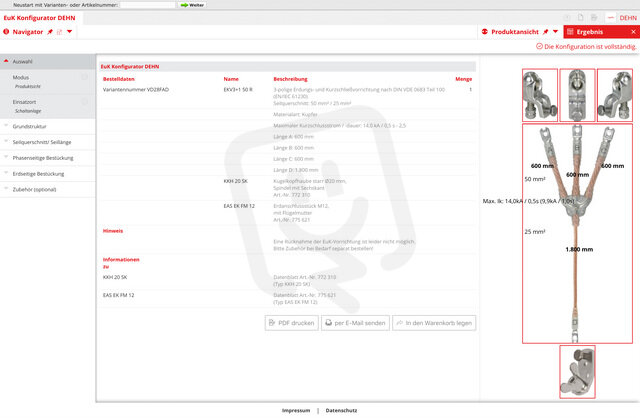Image resolution: width=640 pixels, height=418 pixels.
Task: Expand the Grundstruktur section
Action: point(47,127)
